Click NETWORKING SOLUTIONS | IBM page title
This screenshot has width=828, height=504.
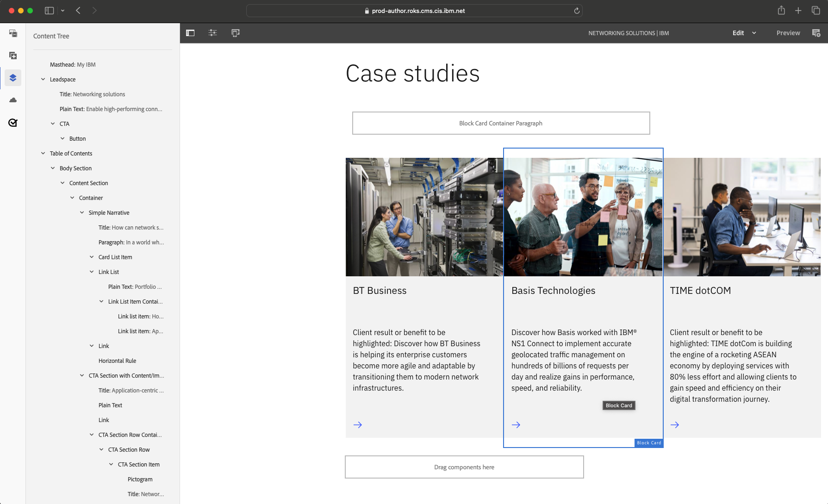pos(629,33)
